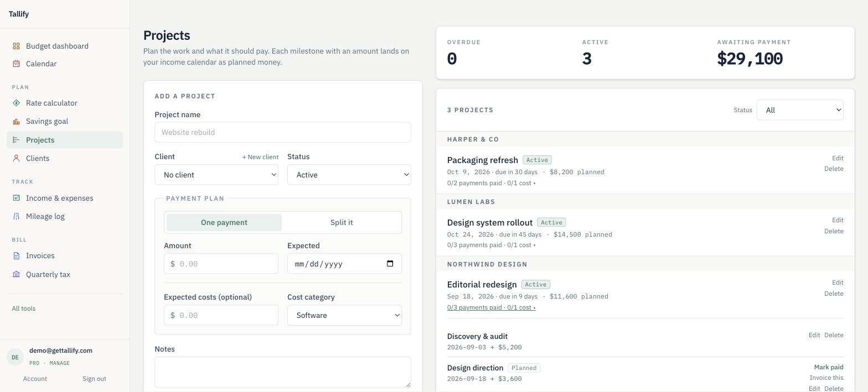This screenshot has width=868, height=392.
Task: Click the Invoices document icon
Action: 17,255
